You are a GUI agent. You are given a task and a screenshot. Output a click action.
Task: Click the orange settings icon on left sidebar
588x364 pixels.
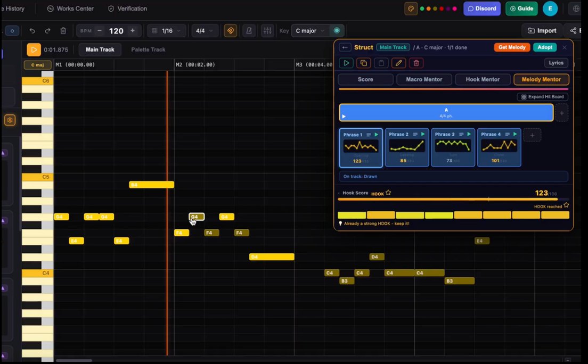tap(10, 120)
